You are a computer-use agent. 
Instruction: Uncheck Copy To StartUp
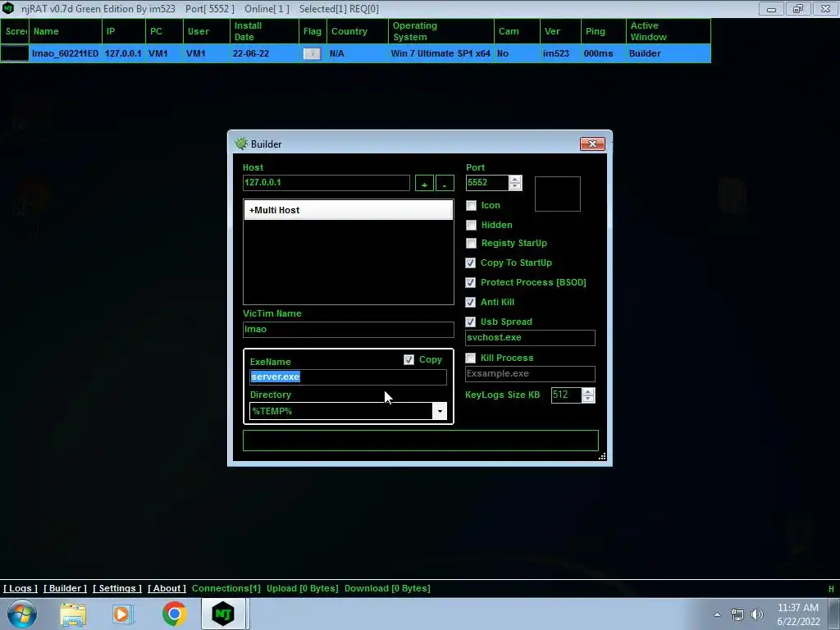[x=470, y=263]
